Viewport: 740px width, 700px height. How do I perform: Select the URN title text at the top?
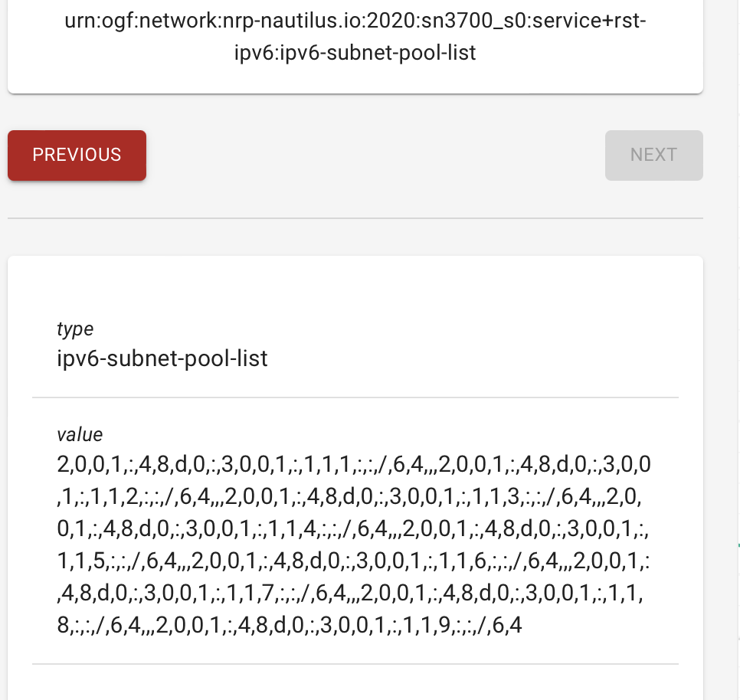point(354,36)
